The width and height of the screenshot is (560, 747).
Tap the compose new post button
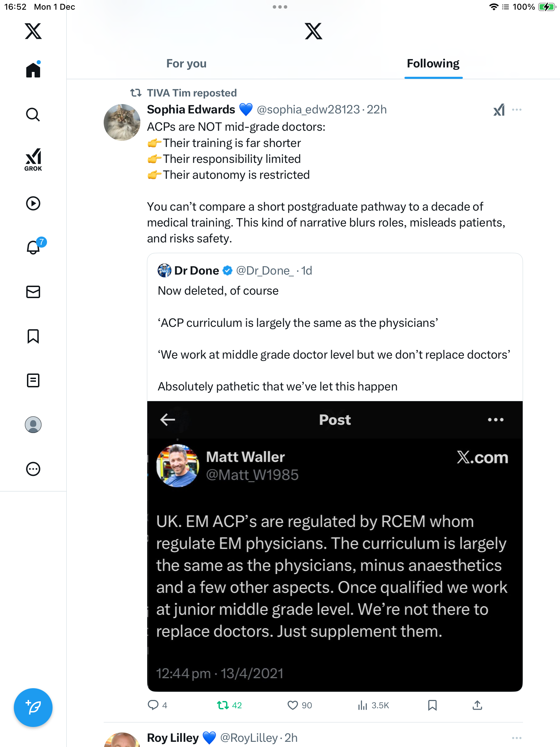click(x=33, y=708)
